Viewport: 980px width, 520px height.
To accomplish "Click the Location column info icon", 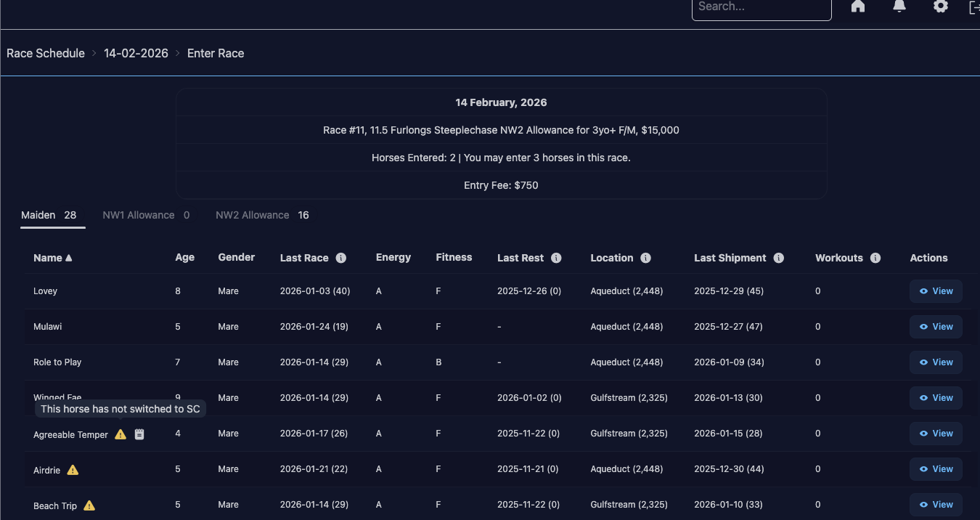I will click(645, 258).
